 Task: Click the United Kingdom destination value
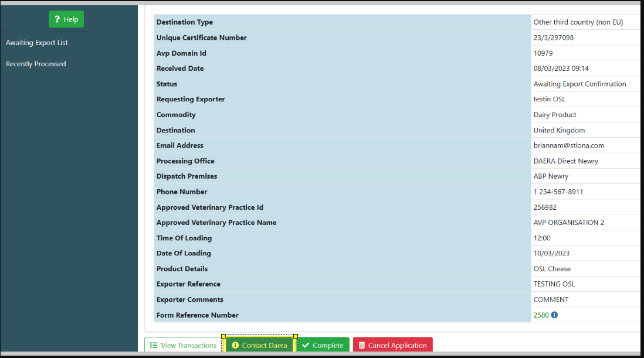pyautogui.click(x=559, y=130)
